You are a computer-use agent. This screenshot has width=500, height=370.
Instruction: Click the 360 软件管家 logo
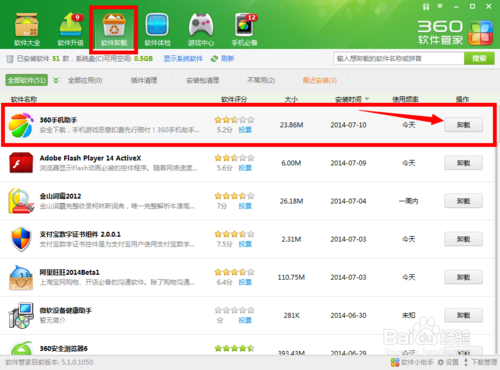[455, 33]
